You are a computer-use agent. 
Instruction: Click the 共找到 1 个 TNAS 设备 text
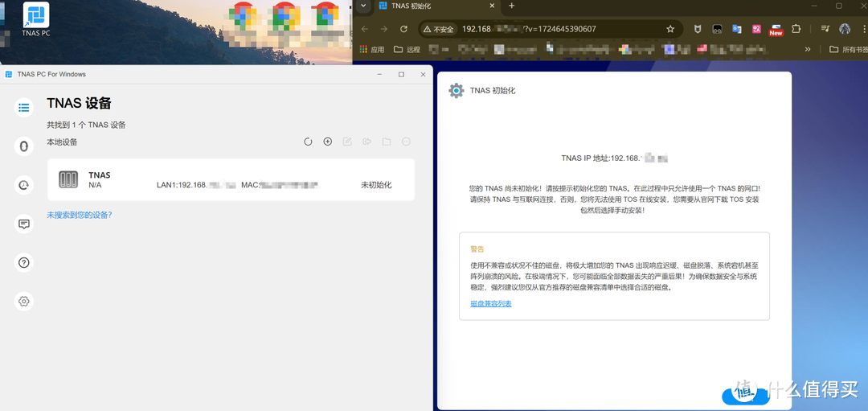[86, 125]
